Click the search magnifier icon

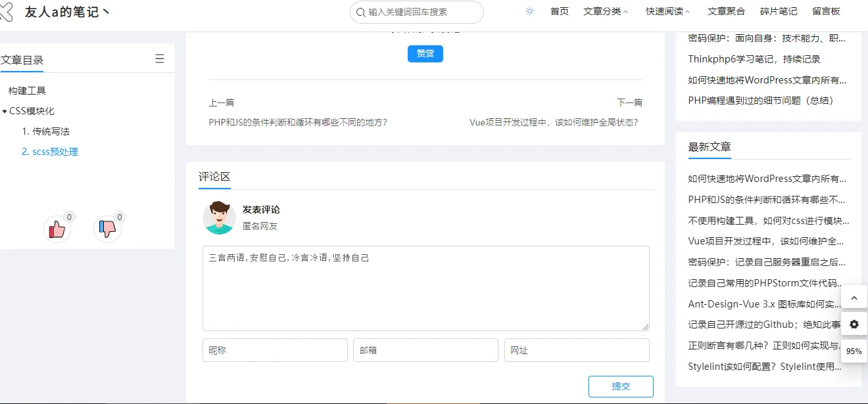[360, 12]
